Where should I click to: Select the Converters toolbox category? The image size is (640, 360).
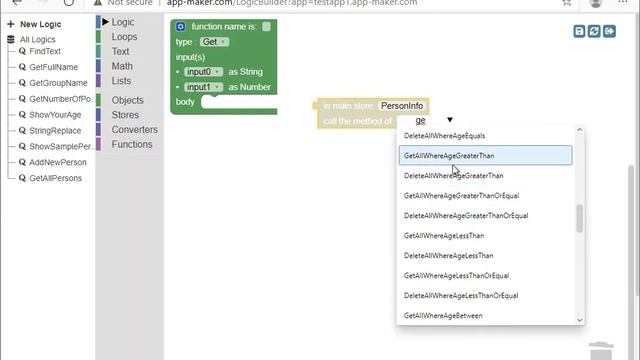tap(135, 129)
